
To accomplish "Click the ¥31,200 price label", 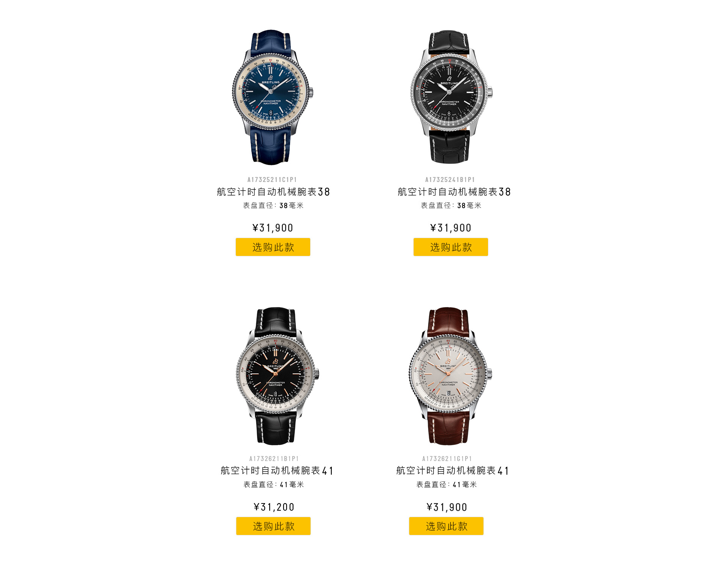I will click(x=274, y=507).
